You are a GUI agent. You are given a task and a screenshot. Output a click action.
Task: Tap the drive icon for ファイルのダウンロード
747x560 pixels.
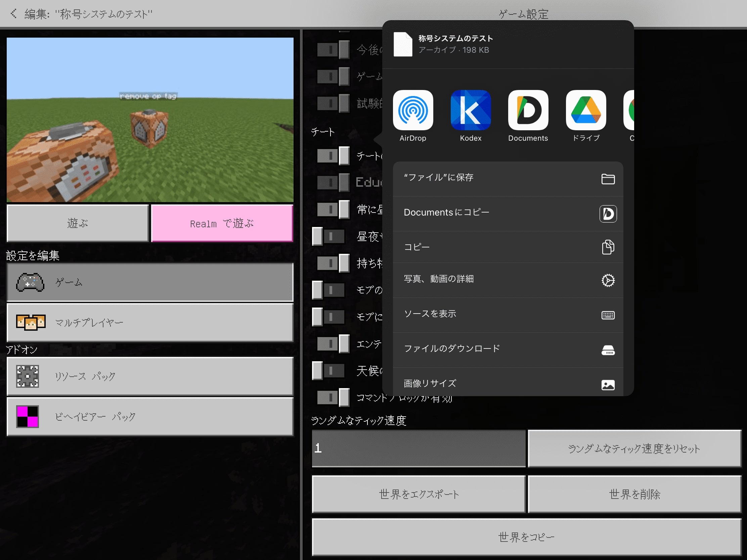point(608,350)
